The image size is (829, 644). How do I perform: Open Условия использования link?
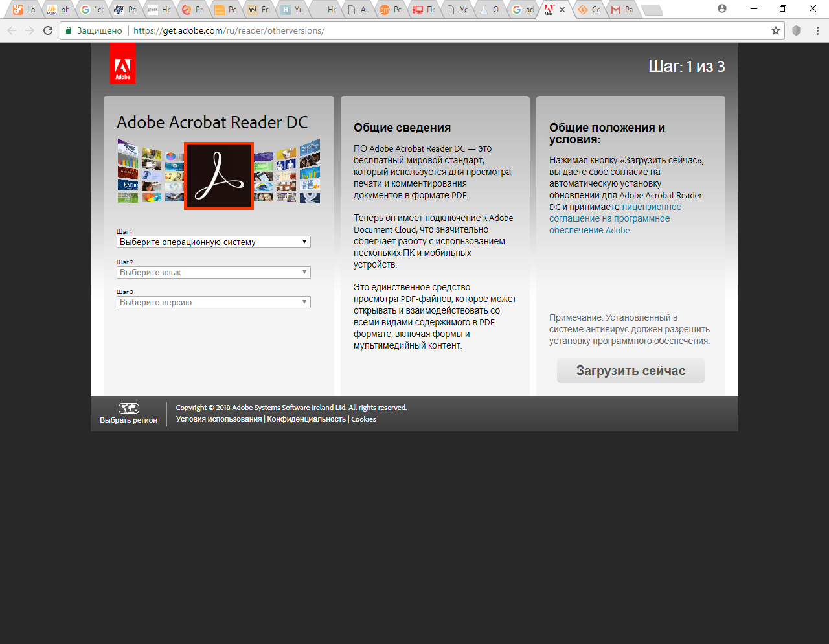pos(219,419)
